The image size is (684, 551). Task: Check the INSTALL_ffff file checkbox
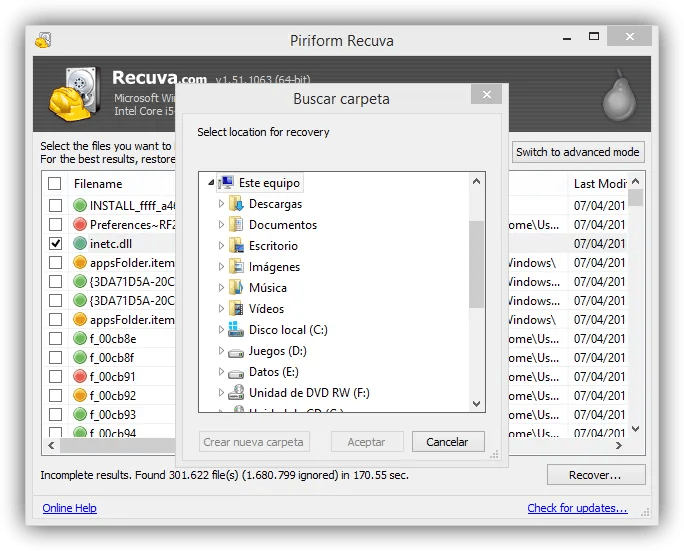click(55, 205)
